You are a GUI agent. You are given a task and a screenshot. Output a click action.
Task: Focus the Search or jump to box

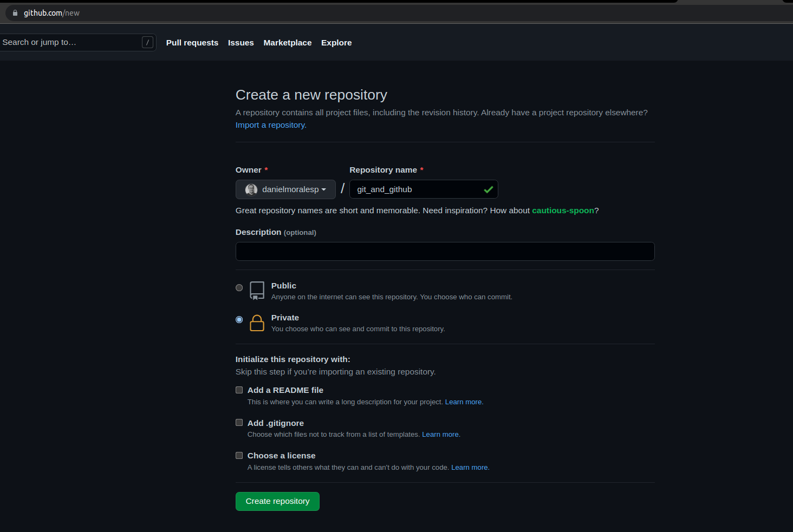click(78, 42)
